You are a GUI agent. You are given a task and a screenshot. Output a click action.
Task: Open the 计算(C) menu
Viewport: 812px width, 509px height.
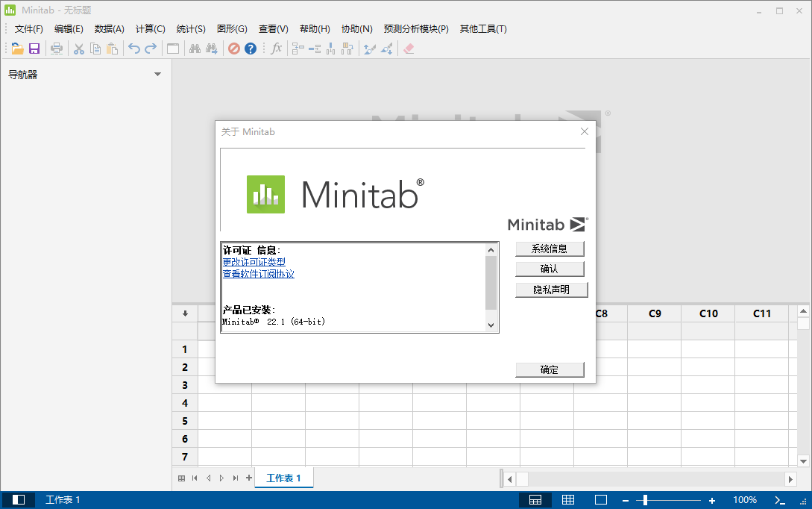[x=150, y=29]
